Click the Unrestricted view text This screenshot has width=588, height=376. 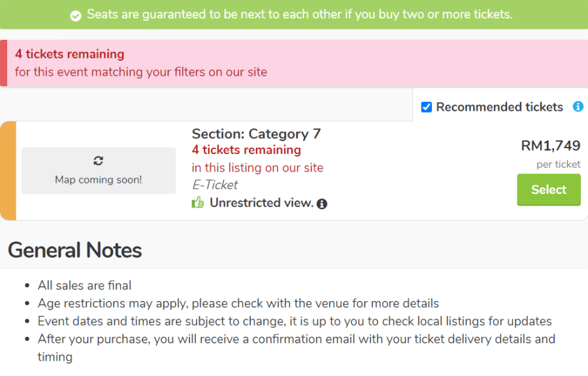pos(261,202)
